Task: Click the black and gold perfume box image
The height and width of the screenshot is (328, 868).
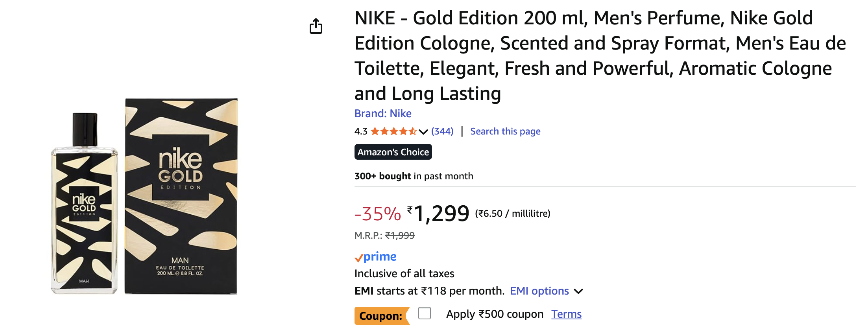Action: pos(181,196)
